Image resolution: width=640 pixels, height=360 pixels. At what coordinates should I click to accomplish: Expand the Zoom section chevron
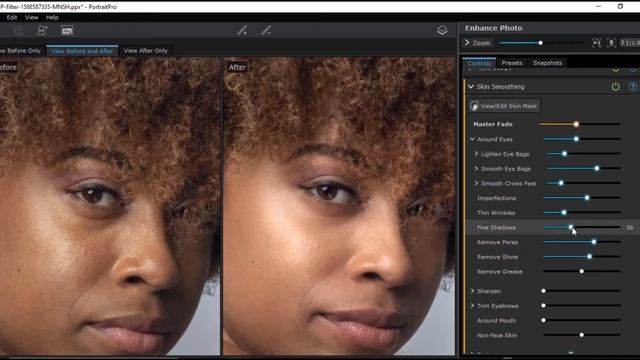tap(467, 42)
